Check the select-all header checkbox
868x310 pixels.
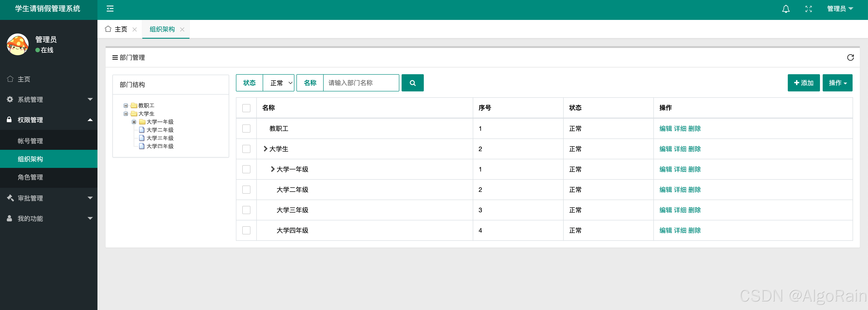pos(246,108)
